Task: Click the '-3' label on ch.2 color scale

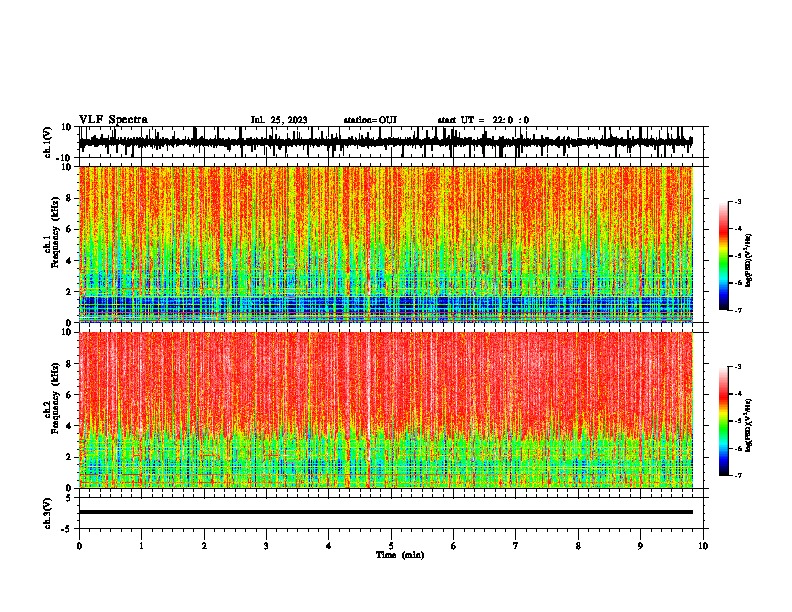Action: [x=737, y=367]
